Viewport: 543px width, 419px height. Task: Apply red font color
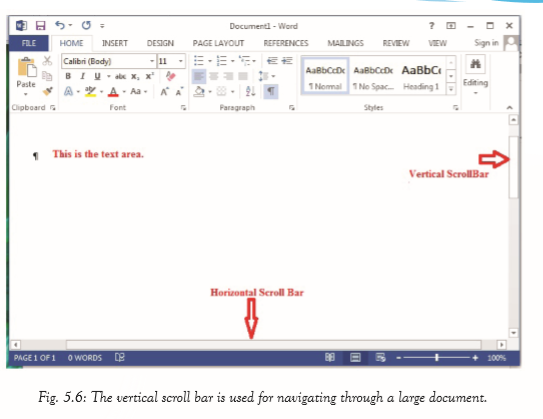[x=113, y=92]
